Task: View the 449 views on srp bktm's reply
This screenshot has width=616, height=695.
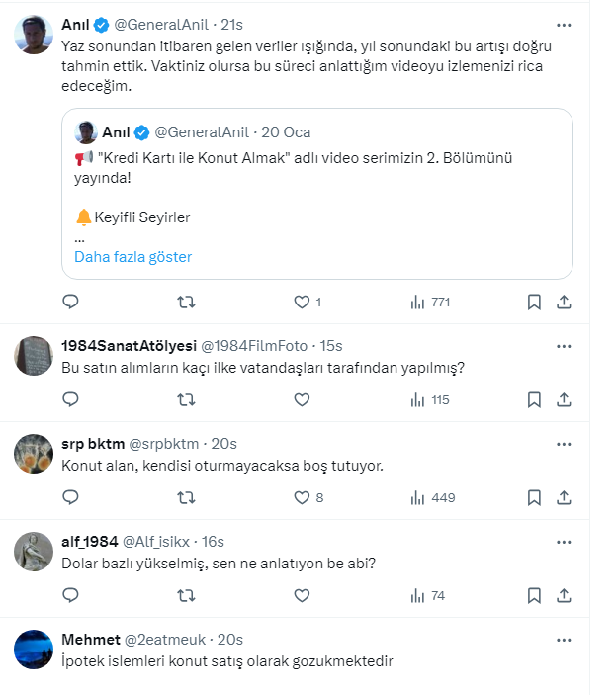Action: 431,497
